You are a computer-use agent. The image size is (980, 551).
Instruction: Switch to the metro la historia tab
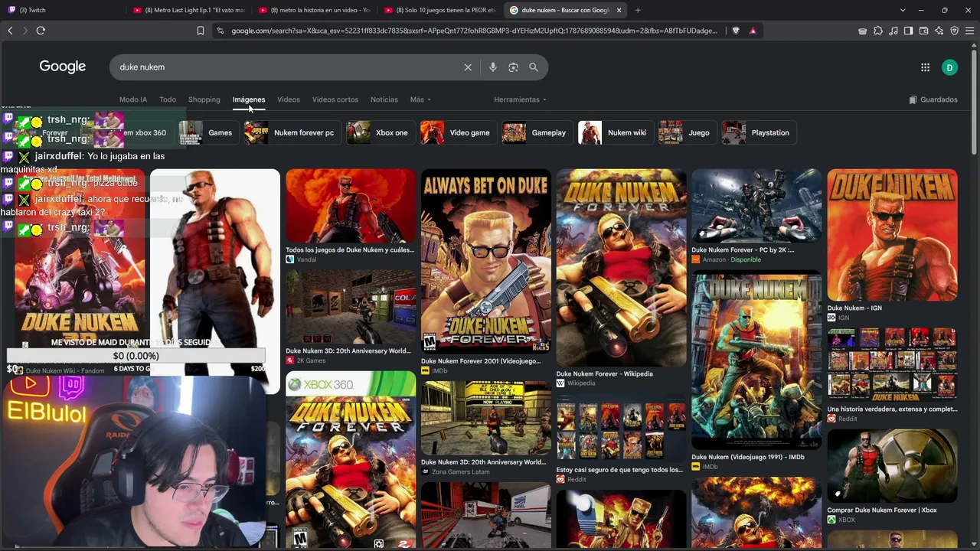tap(314, 10)
